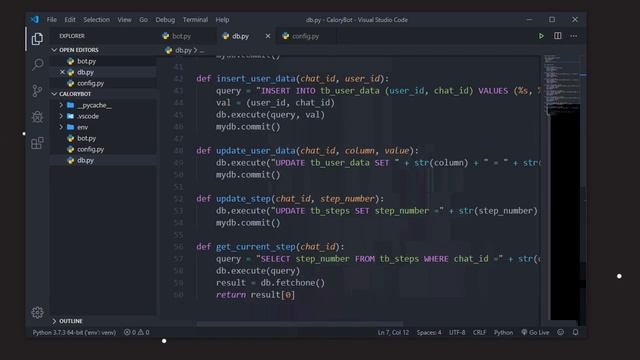
Task: Open Source Control view in activity bar
Action: [x=37, y=91]
